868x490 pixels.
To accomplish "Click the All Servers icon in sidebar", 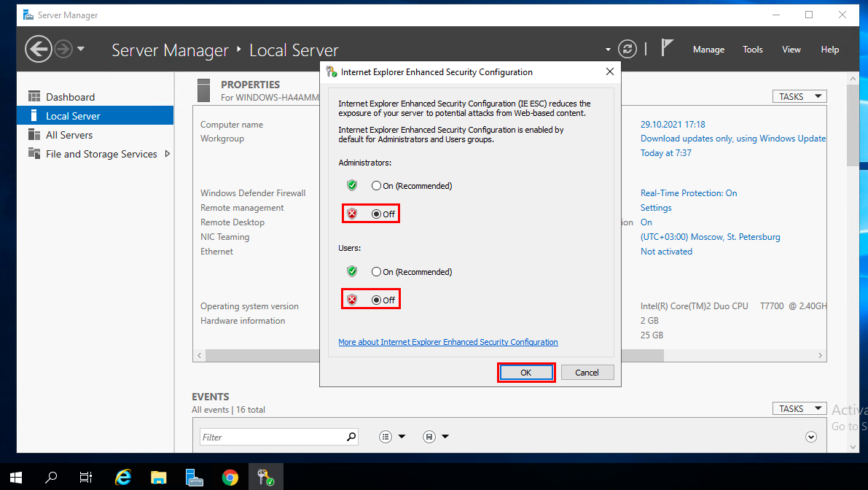I will click(34, 135).
